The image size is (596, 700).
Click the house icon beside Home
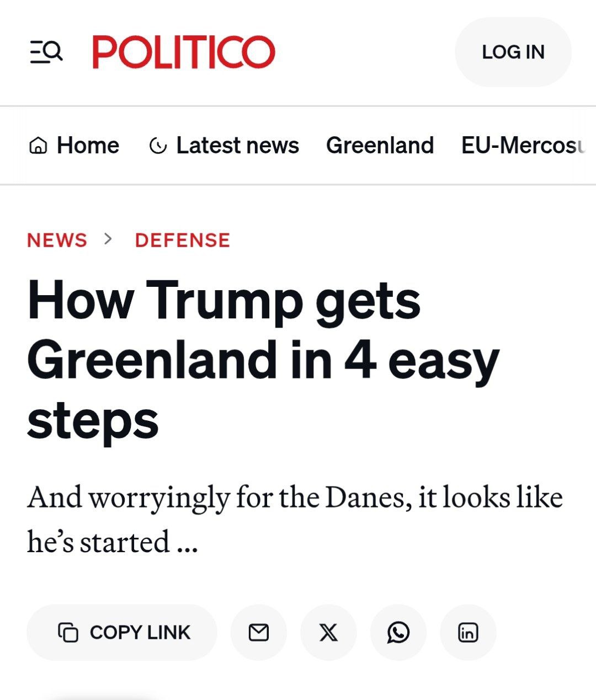pos(38,146)
